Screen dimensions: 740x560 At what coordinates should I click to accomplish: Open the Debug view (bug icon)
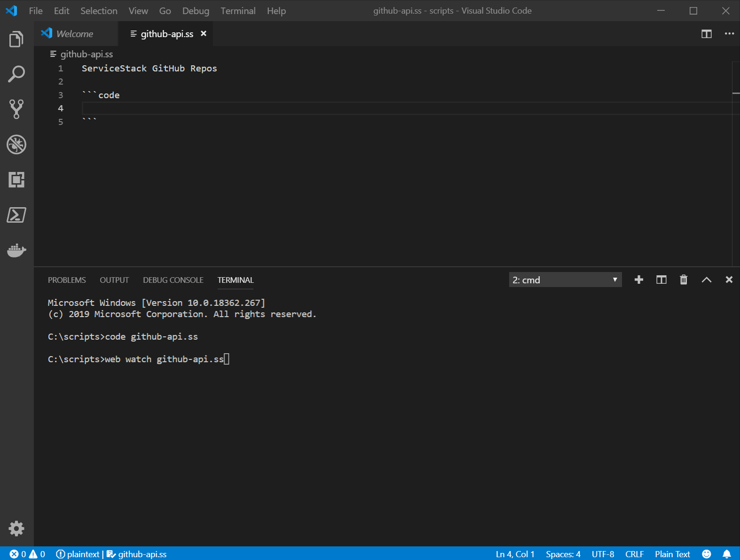coord(16,145)
